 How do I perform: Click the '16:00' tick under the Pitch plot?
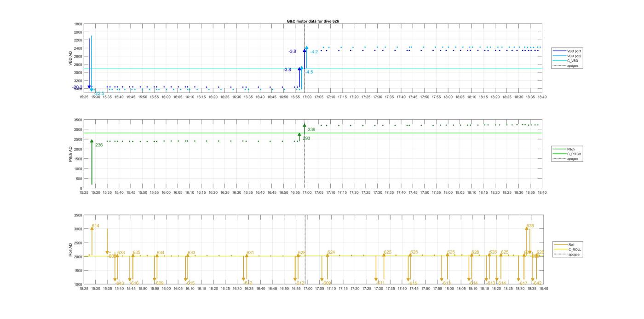[x=166, y=192]
